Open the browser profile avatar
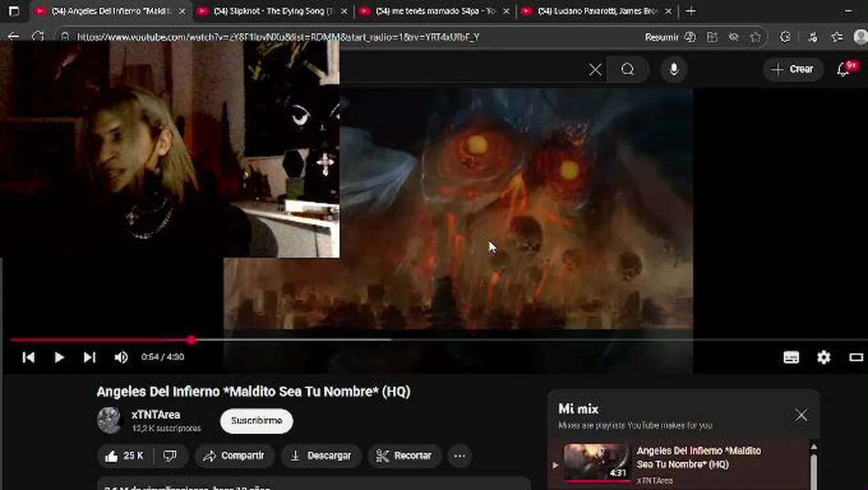The height and width of the screenshot is (490, 868). click(860, 37)
